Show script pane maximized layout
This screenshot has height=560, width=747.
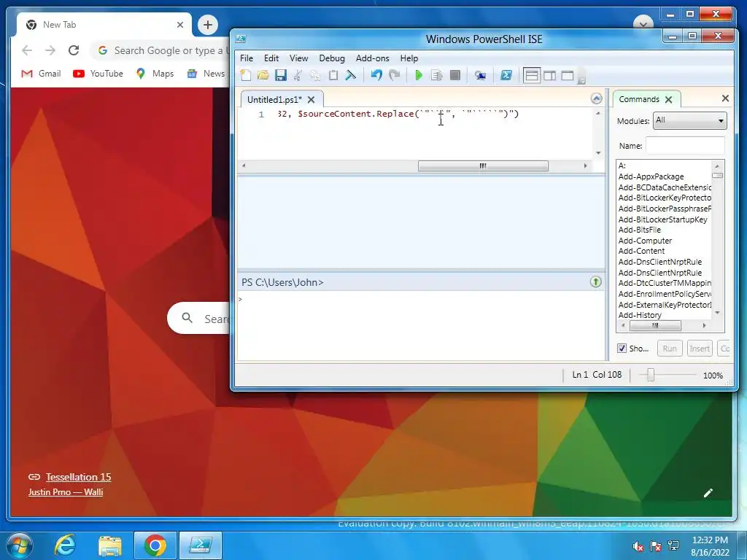[x=568, y=75]
